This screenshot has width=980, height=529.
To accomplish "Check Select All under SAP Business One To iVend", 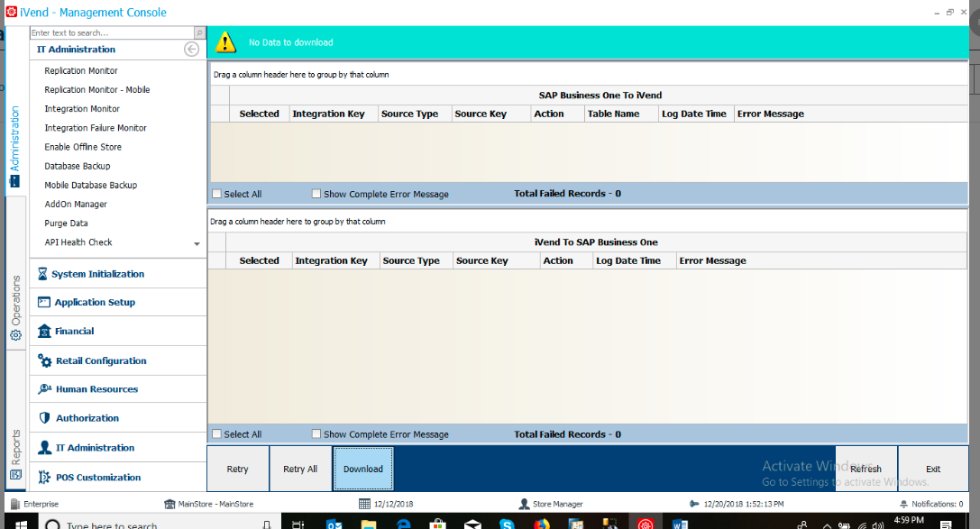I will pos(217,194).
